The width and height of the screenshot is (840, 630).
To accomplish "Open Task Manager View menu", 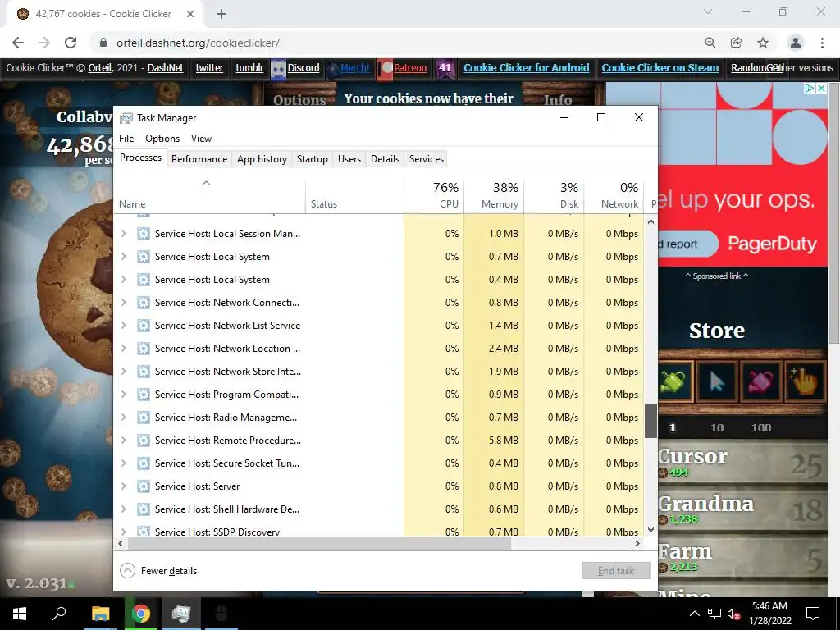I will pyautogui.click(x=201, y=139).
